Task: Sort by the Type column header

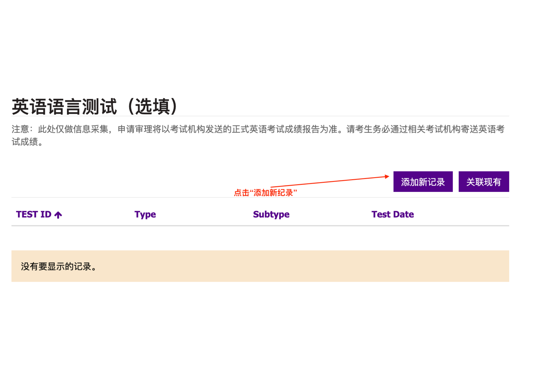Action: coord(145,215)
